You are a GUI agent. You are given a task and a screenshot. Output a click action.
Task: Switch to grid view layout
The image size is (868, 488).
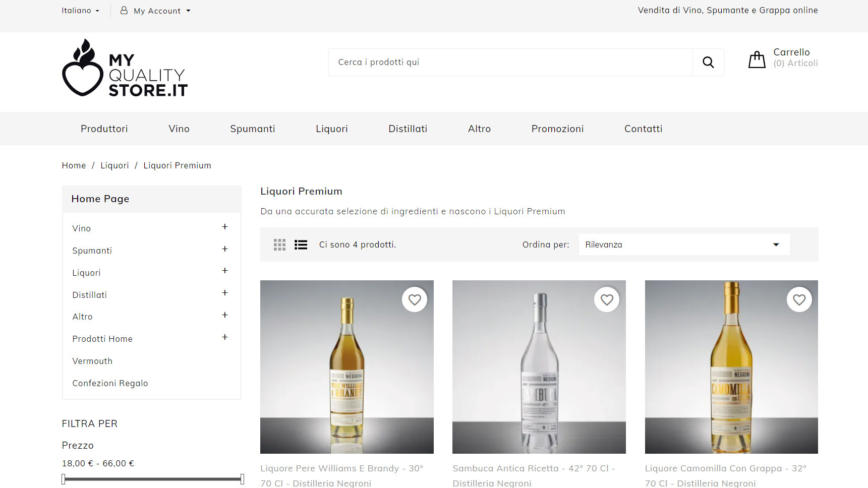tap(279, 245)
